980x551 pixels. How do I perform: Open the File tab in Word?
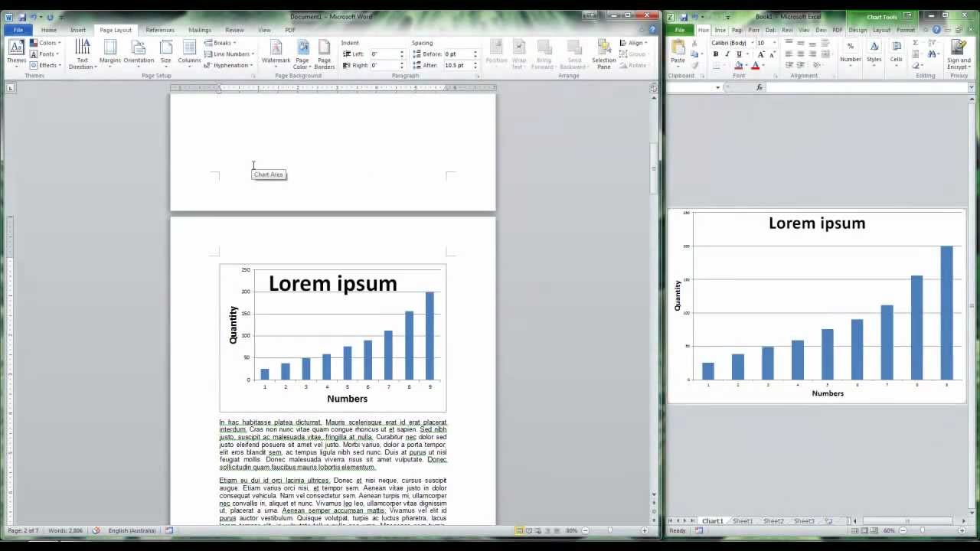(x=18, y=30)
